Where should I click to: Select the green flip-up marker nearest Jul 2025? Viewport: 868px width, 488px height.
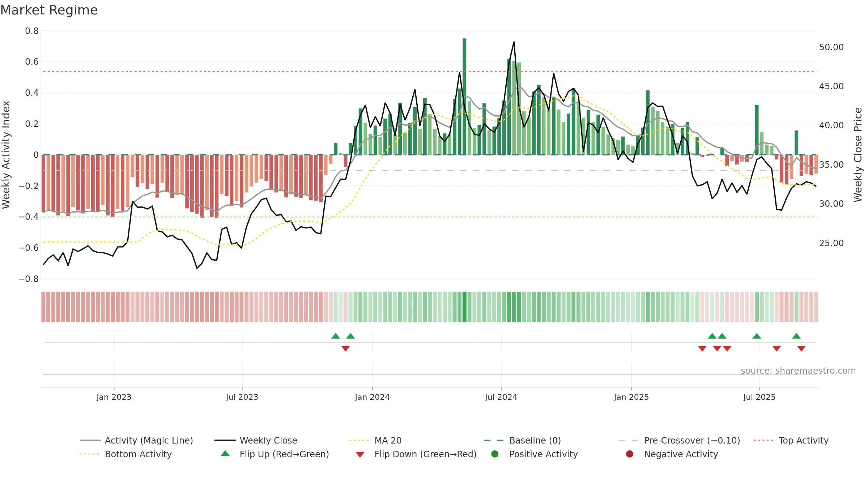(757, 336)
